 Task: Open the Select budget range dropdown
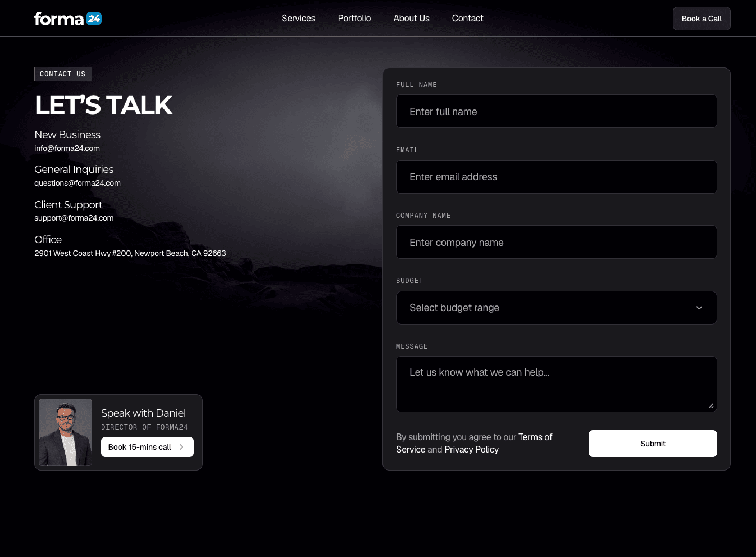(x=557, y=308)
